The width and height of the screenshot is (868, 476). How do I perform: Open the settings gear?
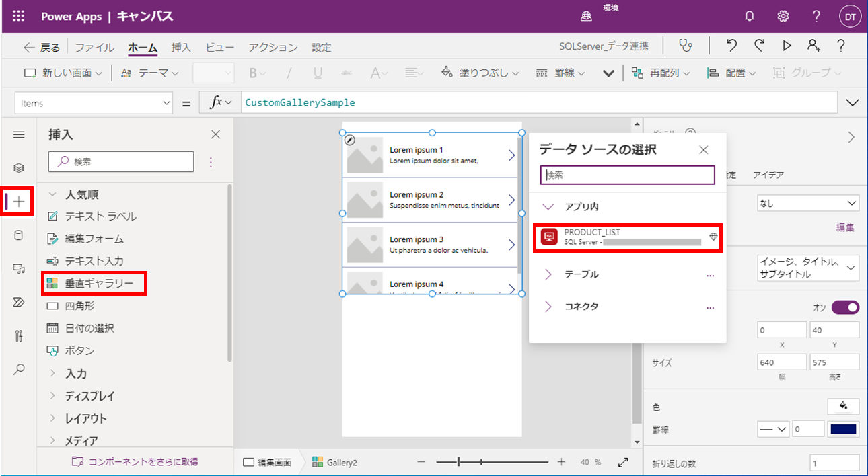click(783, 17)
